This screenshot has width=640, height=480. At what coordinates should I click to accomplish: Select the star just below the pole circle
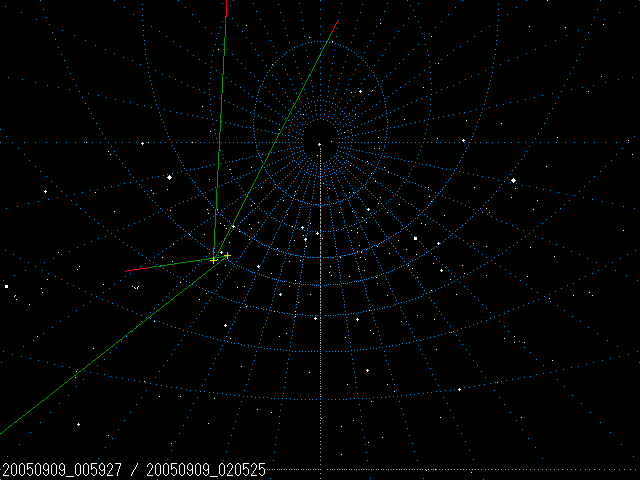pos(320,145)
